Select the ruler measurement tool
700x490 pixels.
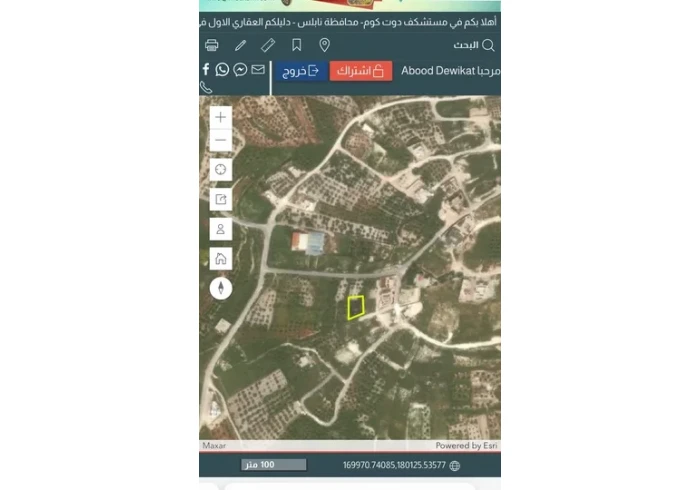pyautogui.click(x=268, y=45)
